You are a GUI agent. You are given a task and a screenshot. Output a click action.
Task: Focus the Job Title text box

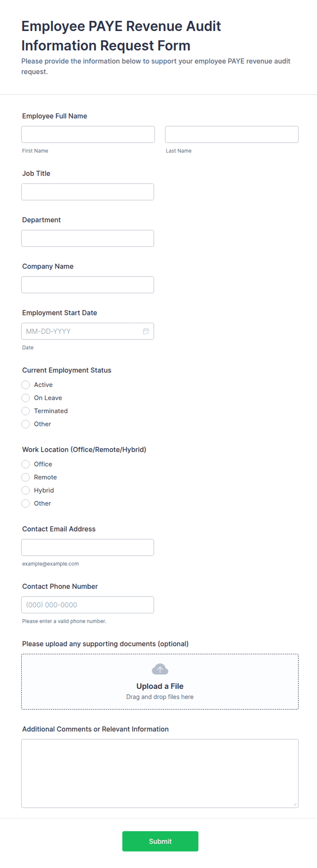pos(88,192)
